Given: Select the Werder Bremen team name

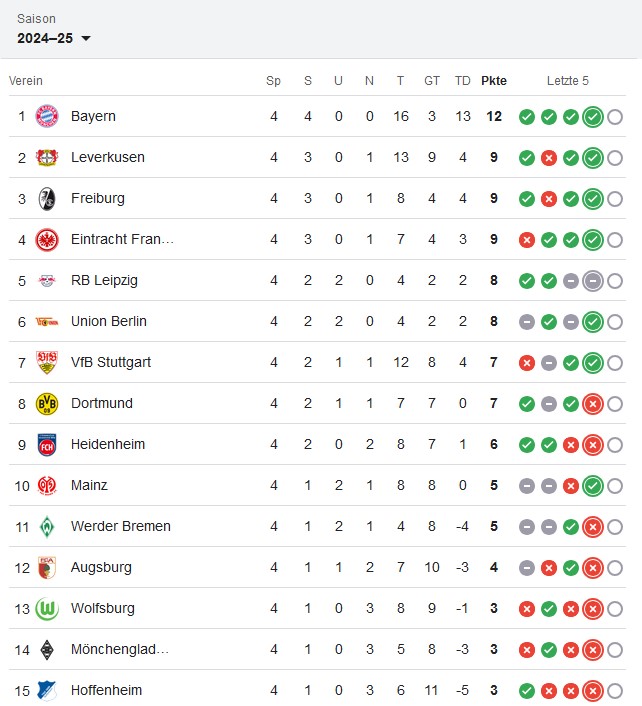Looking at the screenshot, I should point(120,526).
